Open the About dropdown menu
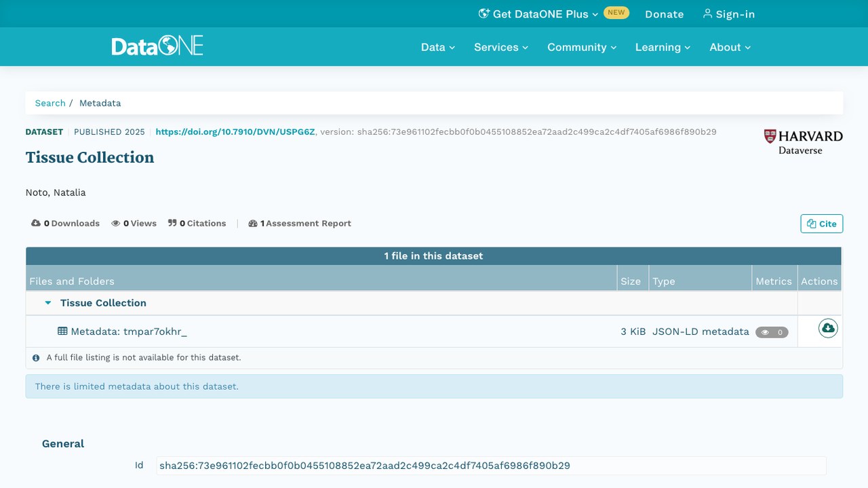The image size is (868, 488). 730,47
